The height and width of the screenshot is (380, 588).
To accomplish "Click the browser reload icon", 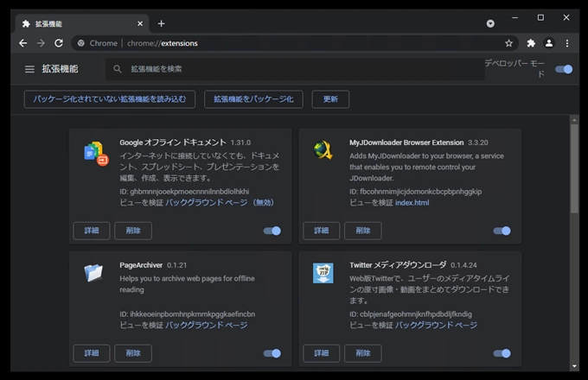I will click(x=60, y=43).
